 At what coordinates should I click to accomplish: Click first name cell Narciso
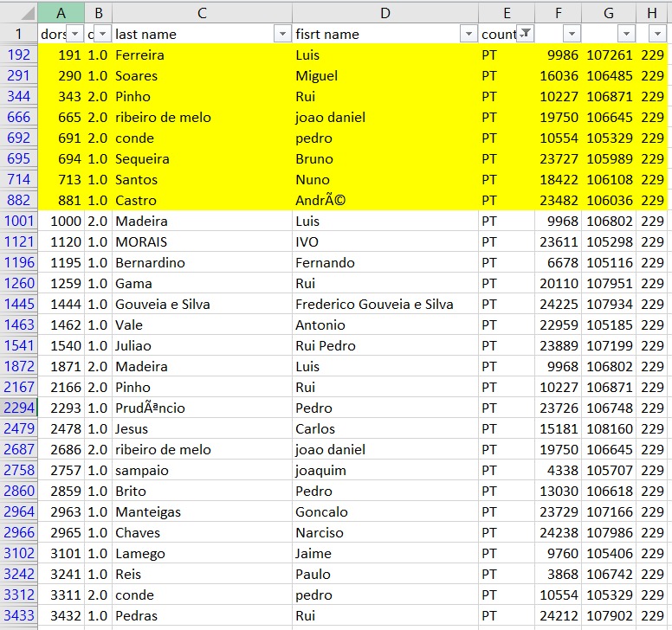point(385,532)
